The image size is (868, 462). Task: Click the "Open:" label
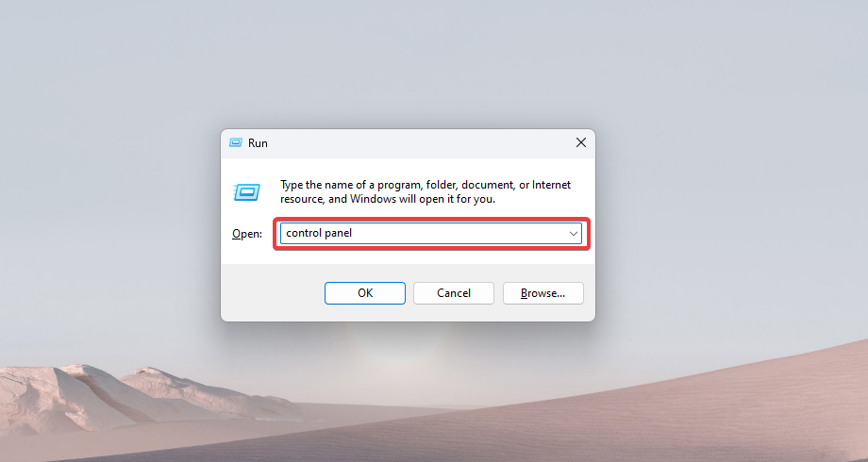coord(247,234)
